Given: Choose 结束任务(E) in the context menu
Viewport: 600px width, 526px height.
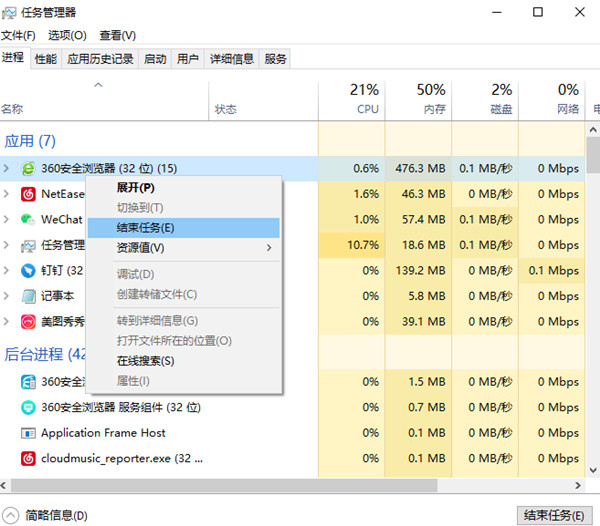Looking at the screenshot, I should 146,228.
